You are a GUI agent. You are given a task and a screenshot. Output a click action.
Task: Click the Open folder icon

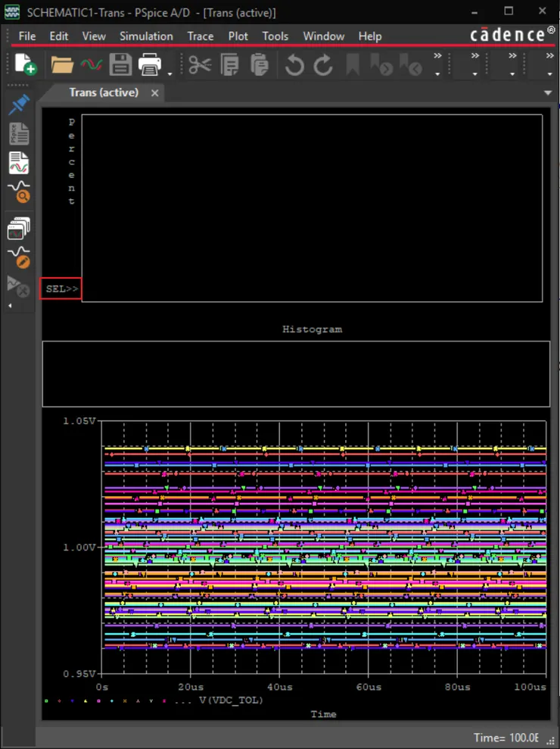[x=61, y=65]
